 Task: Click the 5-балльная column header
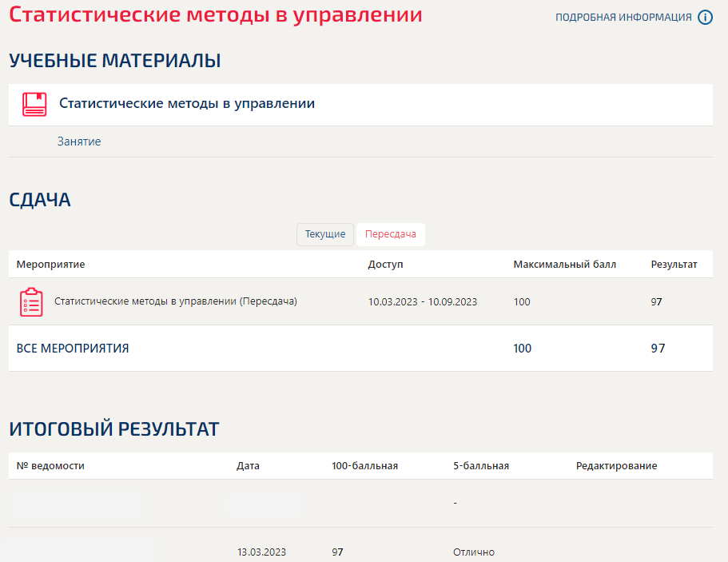point(481,466)
